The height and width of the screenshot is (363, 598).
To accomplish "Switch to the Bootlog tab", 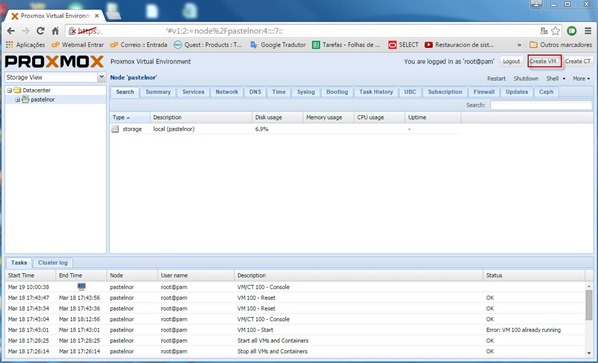I will 337,92.
